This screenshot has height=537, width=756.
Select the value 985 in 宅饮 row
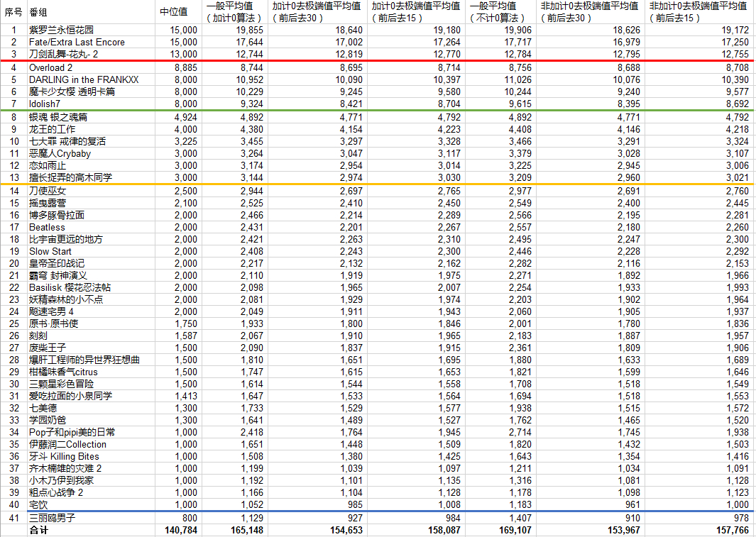[x=355, y=504]
